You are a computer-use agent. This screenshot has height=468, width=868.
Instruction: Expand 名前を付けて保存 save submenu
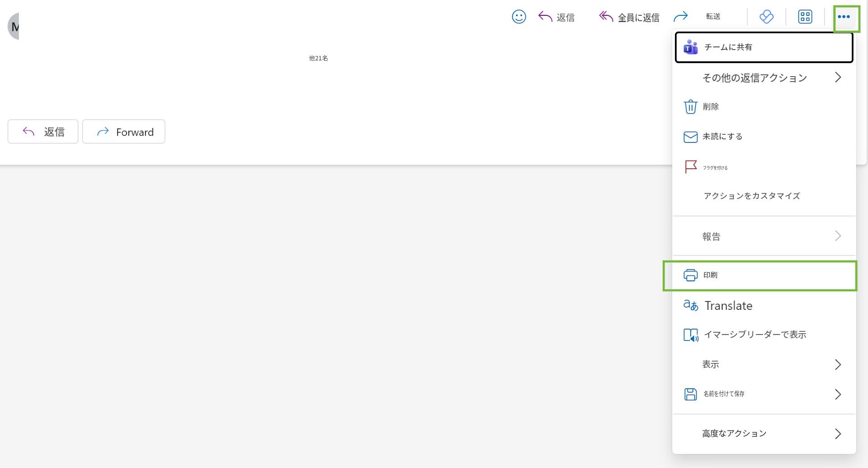(x=764, y=394)
